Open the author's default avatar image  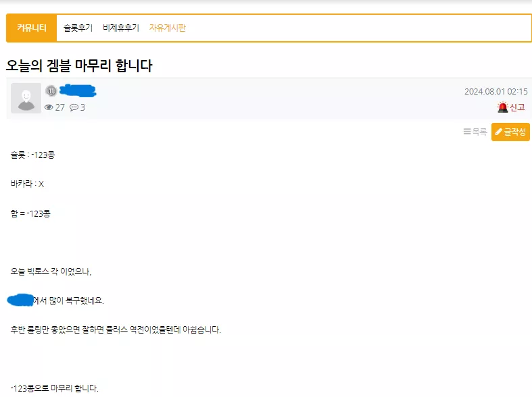click(26, 98)
